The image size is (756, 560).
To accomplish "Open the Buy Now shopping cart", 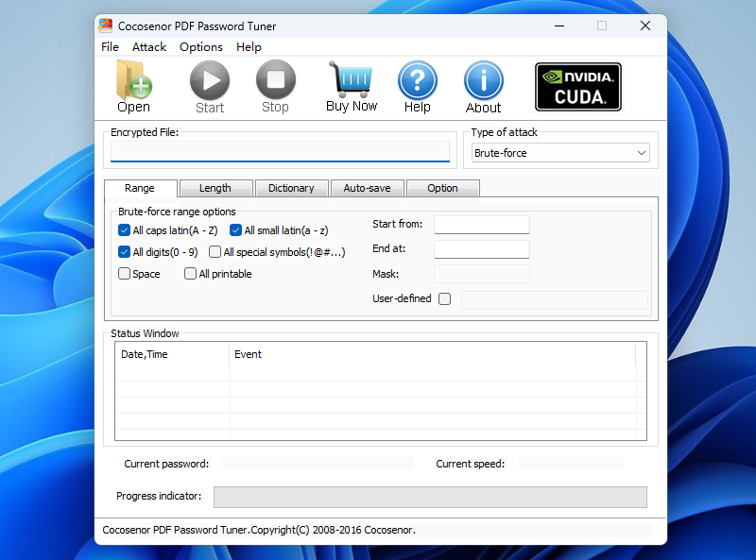I will (x=352, y=87).
